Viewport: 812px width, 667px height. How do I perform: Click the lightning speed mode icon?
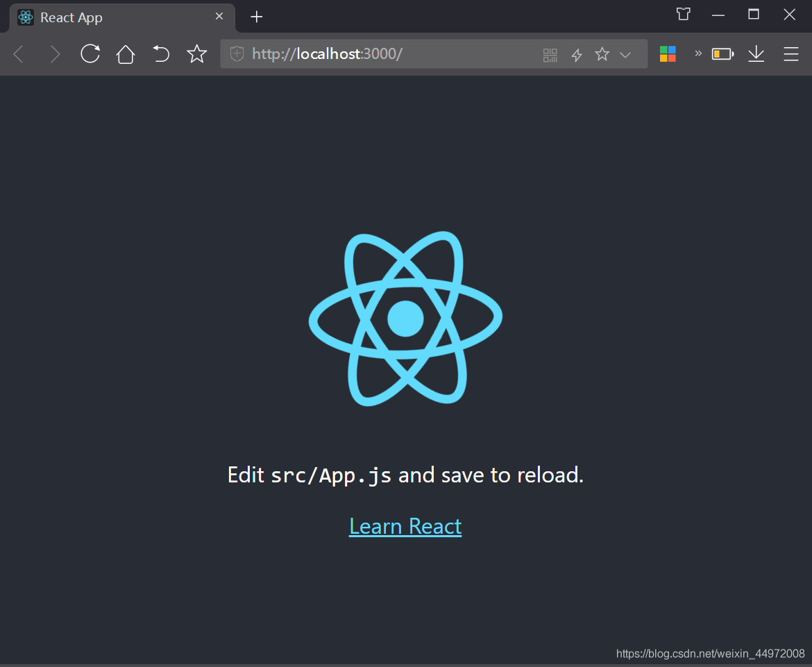coord(576,54)
